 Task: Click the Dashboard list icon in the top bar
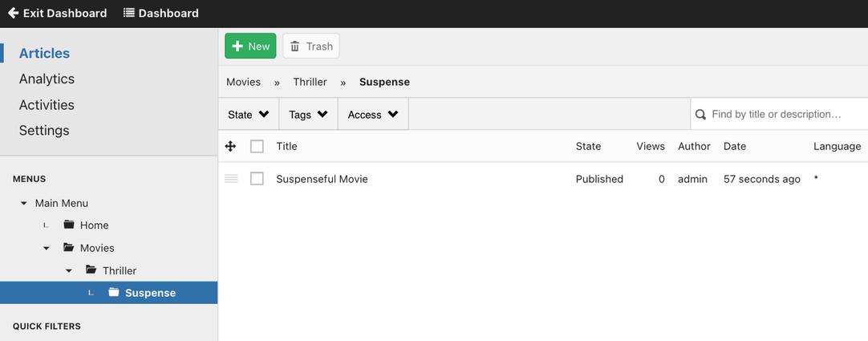point(129,13)
